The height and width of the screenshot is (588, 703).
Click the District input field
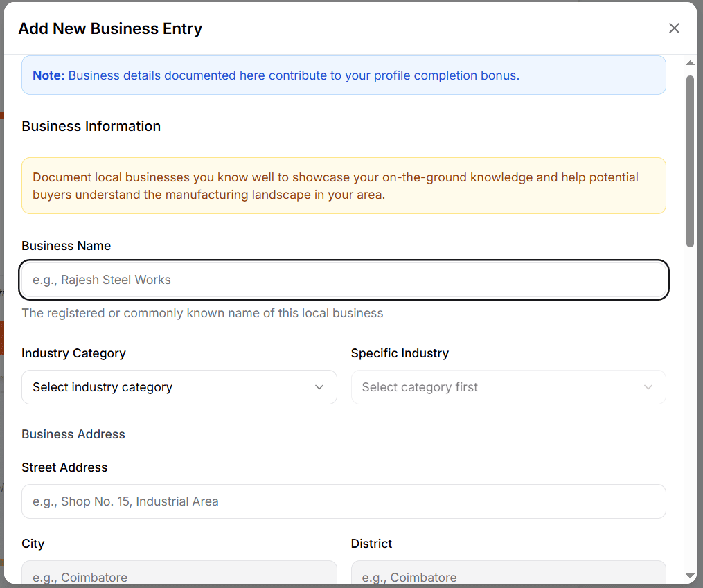click(508, 576)
